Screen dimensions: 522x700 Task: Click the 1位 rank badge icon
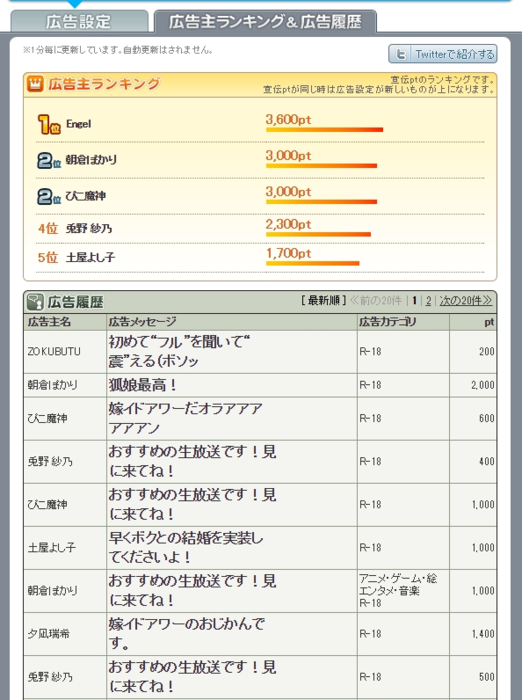pos(49,124)
